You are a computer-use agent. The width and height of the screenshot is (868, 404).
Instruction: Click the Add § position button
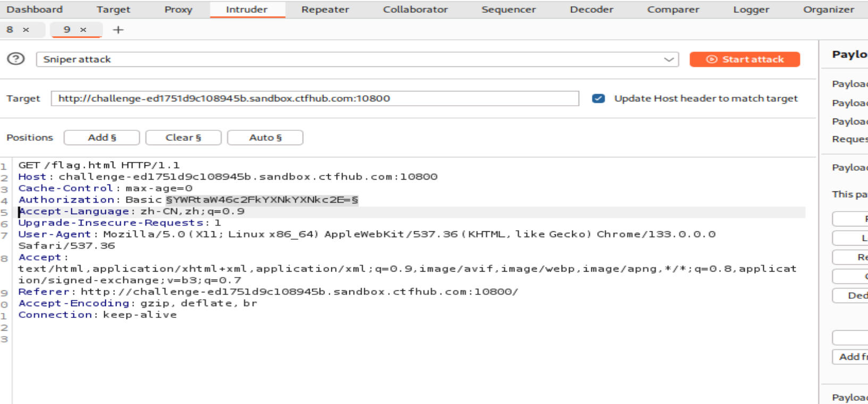pyautogui.click(x=102, y=138)
